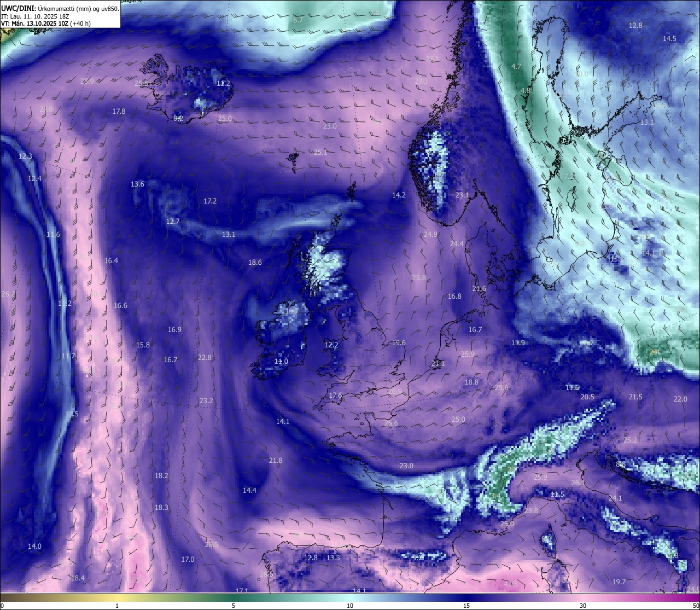The height and width of the screenshot is (610, 700).
Task: Click the value 16.8 in the North Sea
Action: pos(454,296)
